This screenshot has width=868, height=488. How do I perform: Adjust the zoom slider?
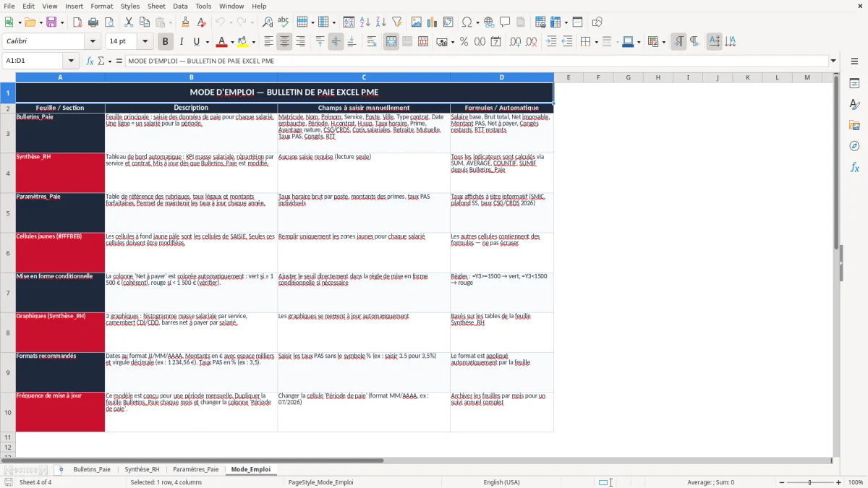(809, 482)
